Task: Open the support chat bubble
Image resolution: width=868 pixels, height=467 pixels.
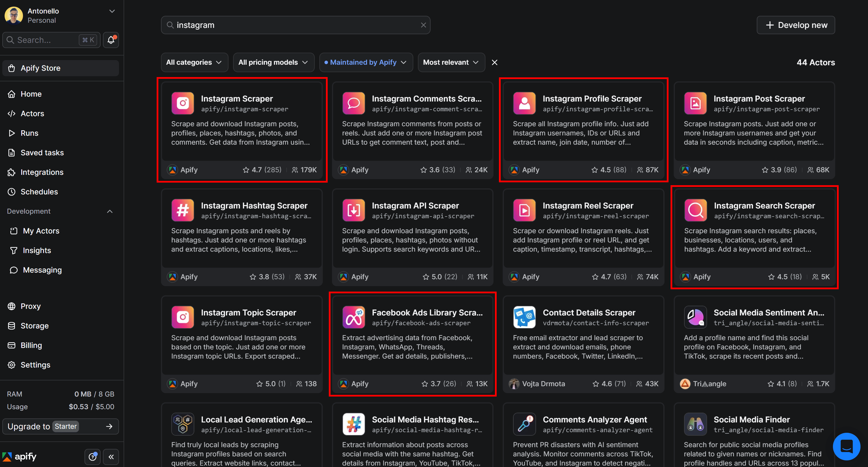Action: (x=846, y=446)
